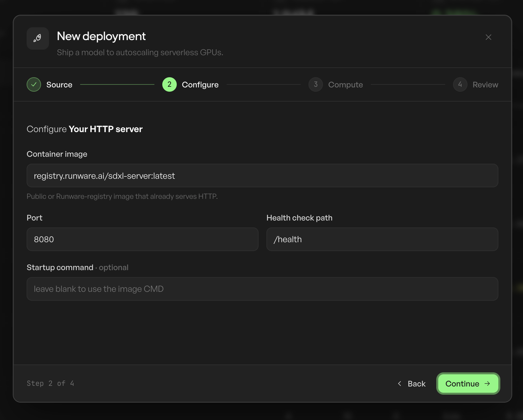
Task: Click the 'Port' label
Action: [x=34, y=218]
